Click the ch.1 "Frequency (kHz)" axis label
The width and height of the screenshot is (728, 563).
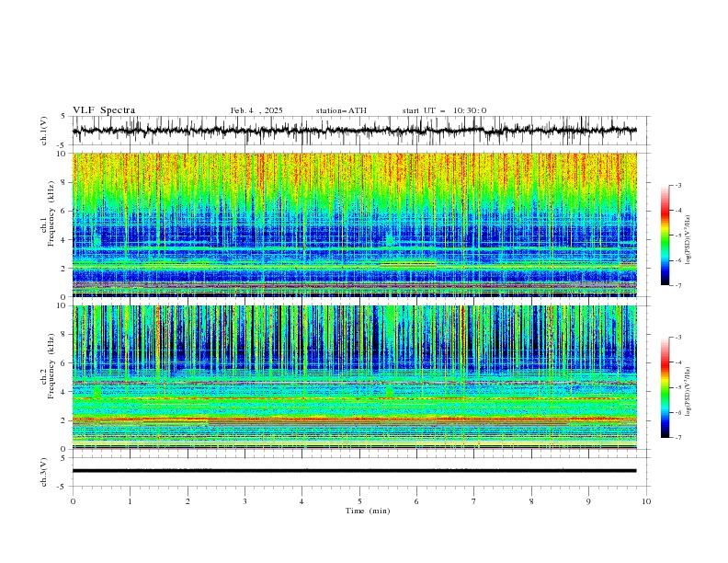[51, 213]
